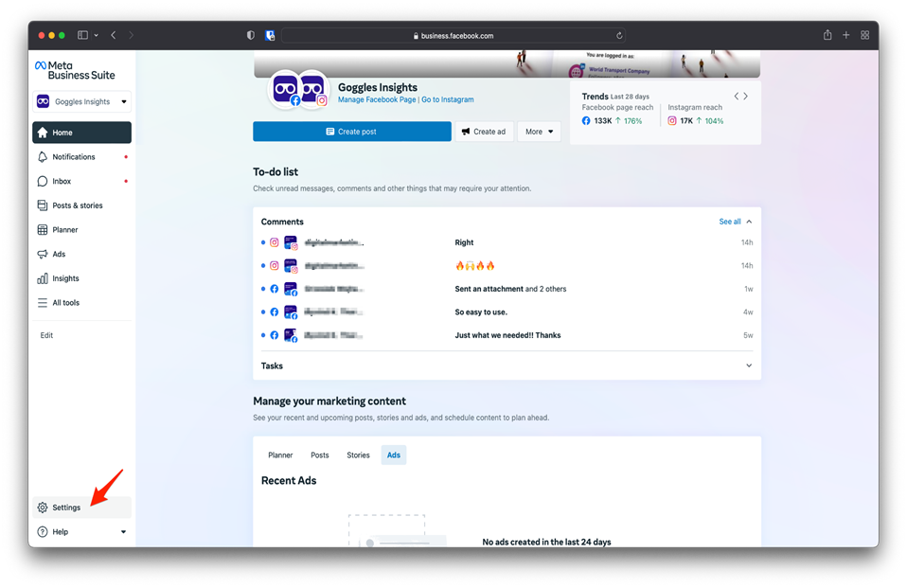Click the Create post button

pos(351,132)
